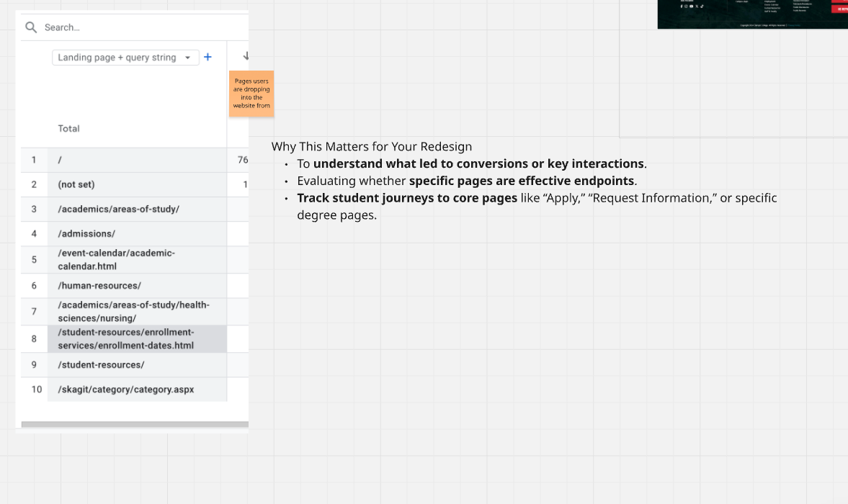
Task: Click the sort descending arrow icon
Action: pyautogui.click(x=246, y=56)
